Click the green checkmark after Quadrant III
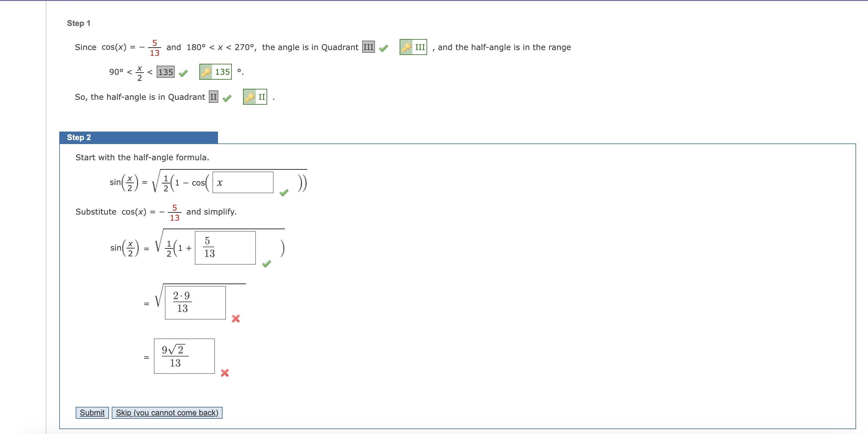Screen dimensions: 868x434 point(383,49)
